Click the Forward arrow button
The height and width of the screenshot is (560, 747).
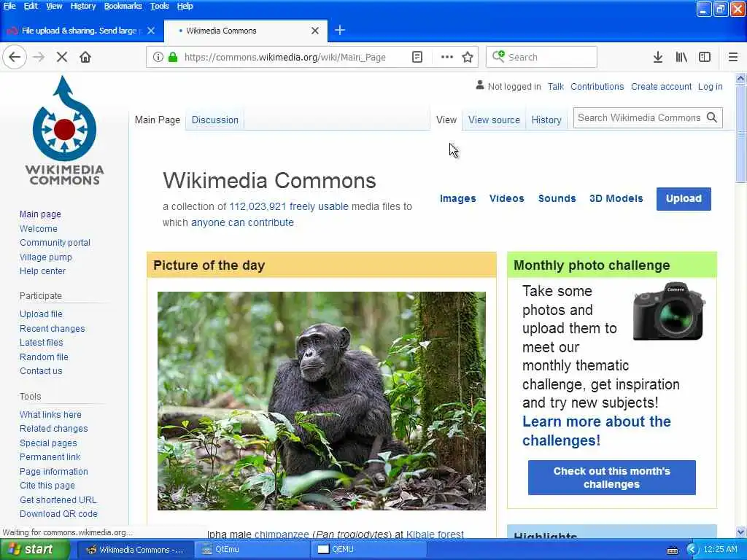coord(39,57)
